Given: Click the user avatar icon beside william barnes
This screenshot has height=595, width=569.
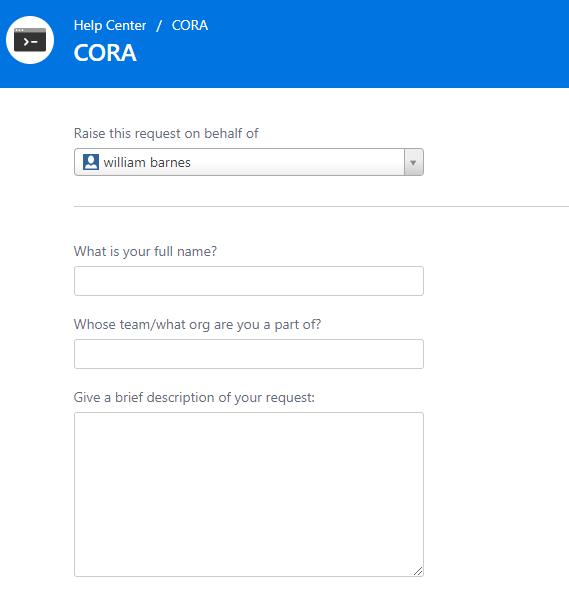Looking at the screenshot, I should [91, 162].
